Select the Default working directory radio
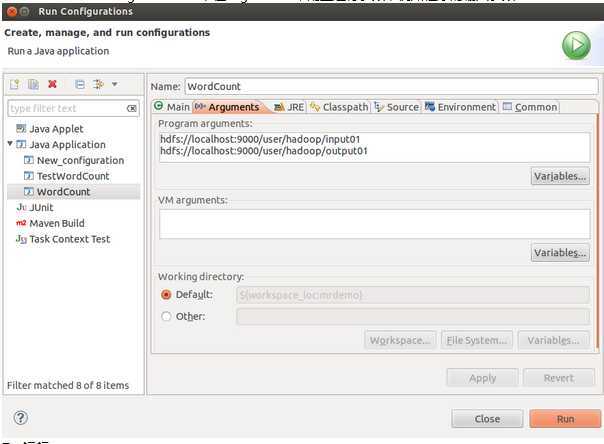Image resolution: width=604 pixels, height=444 pixels. click(166, 295)
